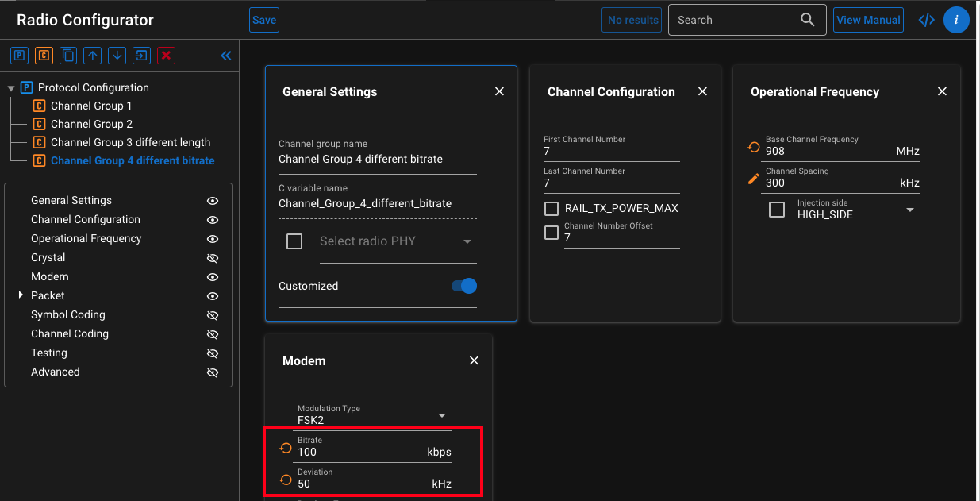Open the Modulation Type dropdown
980x501 pixels.
[442, 415]
